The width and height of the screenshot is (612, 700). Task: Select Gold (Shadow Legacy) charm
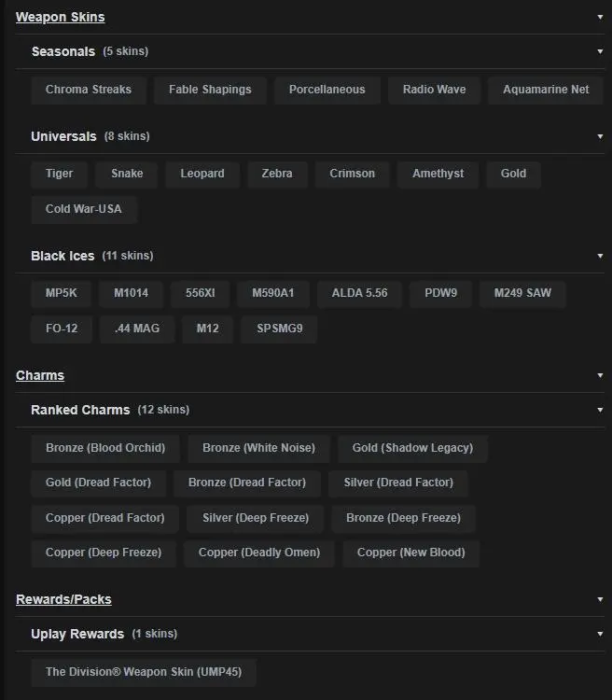[x=412, y=448]
